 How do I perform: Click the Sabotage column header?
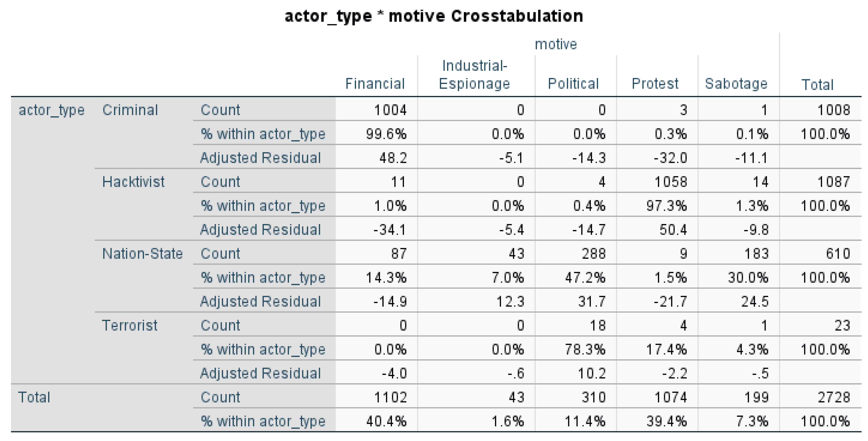pyautogui.click(x=736, y=84)
